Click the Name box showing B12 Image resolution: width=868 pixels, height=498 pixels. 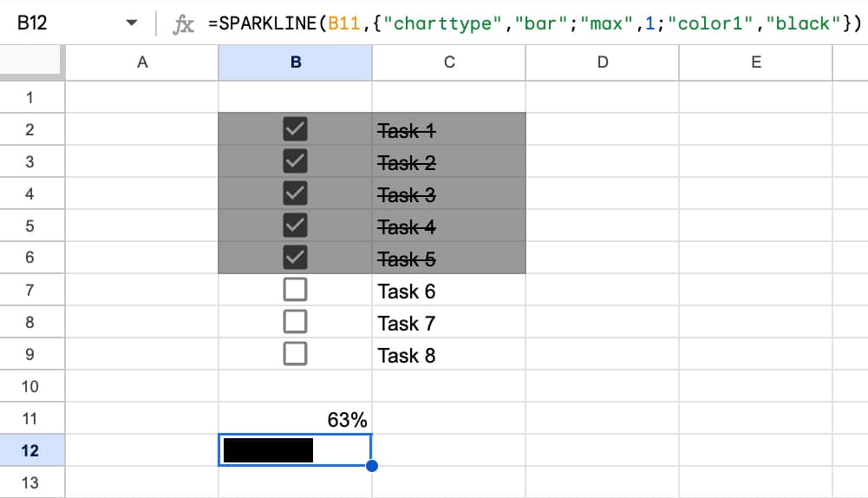(x=52, y=23)
